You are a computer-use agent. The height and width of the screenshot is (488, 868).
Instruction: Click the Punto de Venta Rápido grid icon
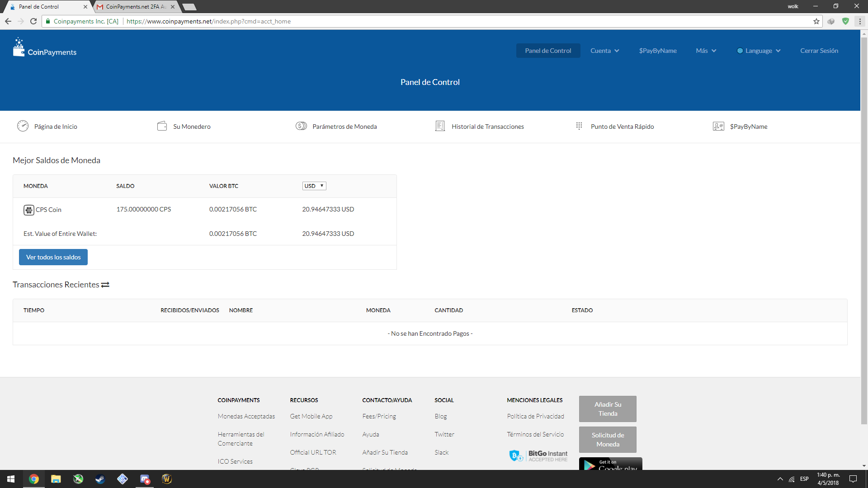579,126
